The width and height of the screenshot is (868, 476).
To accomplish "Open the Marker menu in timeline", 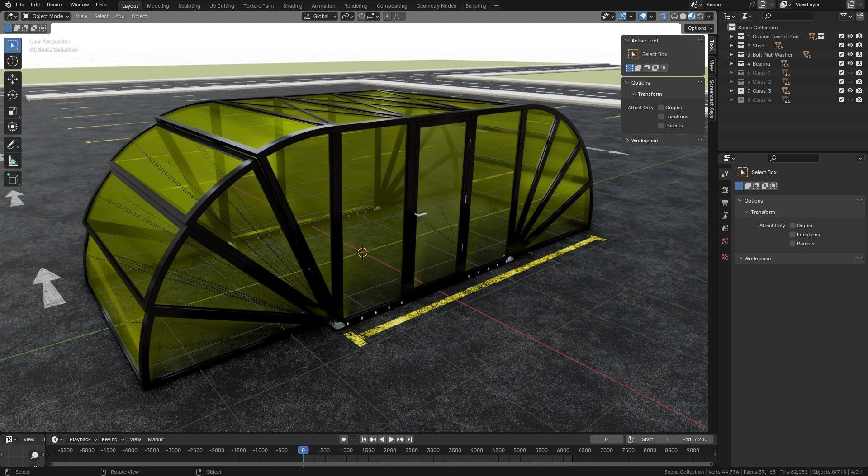I will (x=156, y=439).
